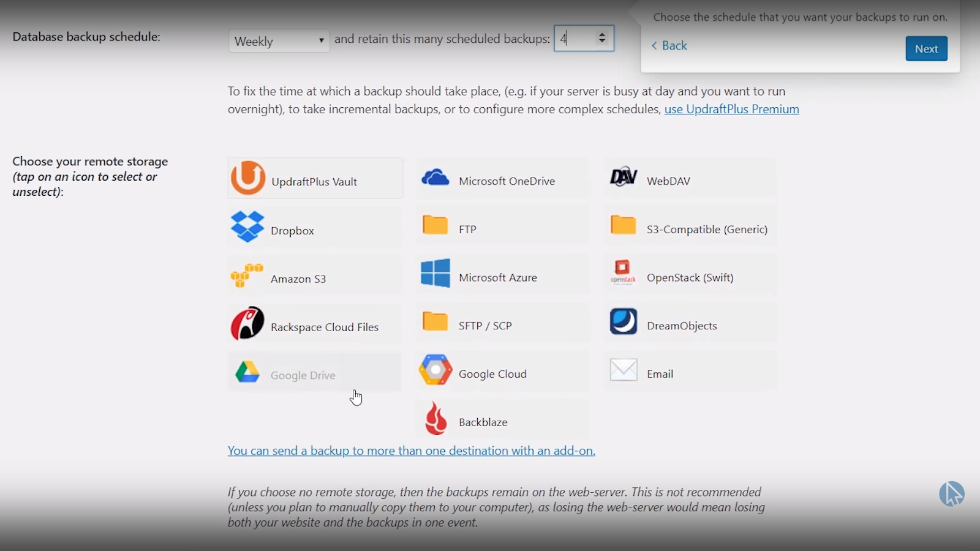Image resolution: width=980 pixels, height=551 pixels.
Task: Click the Rackspace Cloud Files label text
Action: click(325, 327)
